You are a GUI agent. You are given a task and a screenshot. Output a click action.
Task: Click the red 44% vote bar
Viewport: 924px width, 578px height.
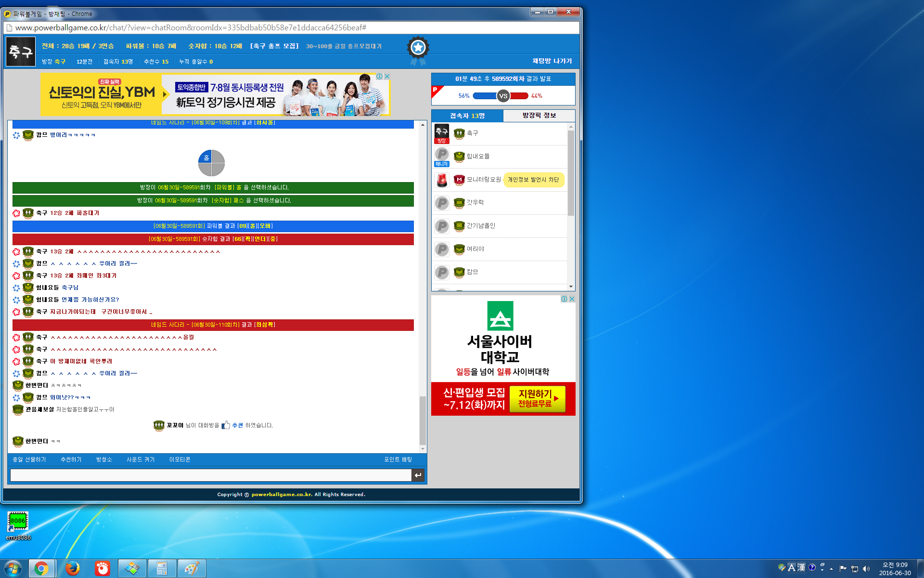pyautogui.click(x=519, y=96)
